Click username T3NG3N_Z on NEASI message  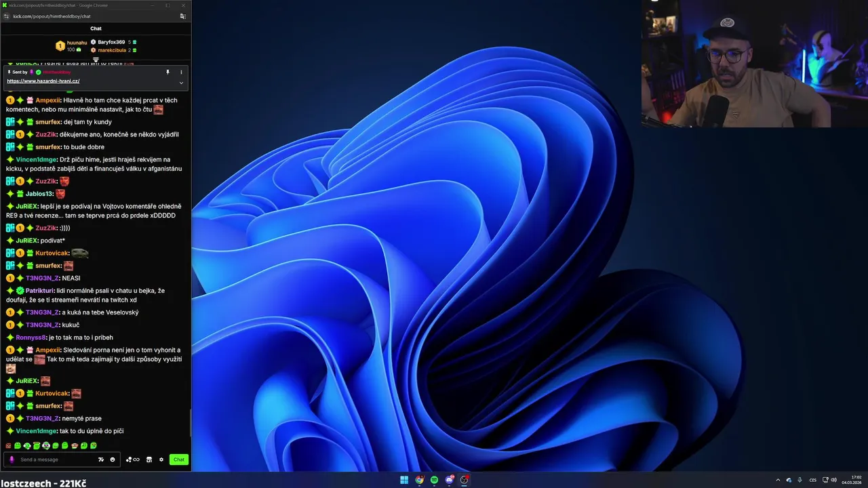(x=43, y=279)
